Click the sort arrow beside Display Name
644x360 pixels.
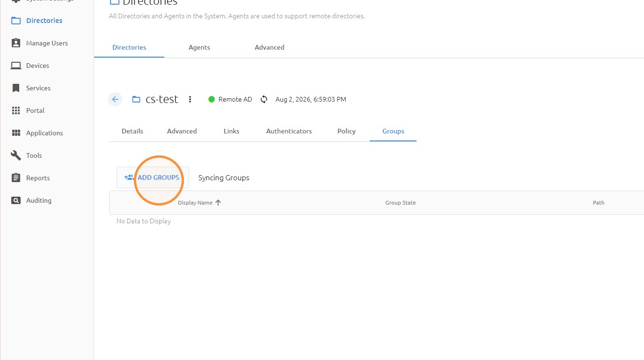click(x=218, y=203)
